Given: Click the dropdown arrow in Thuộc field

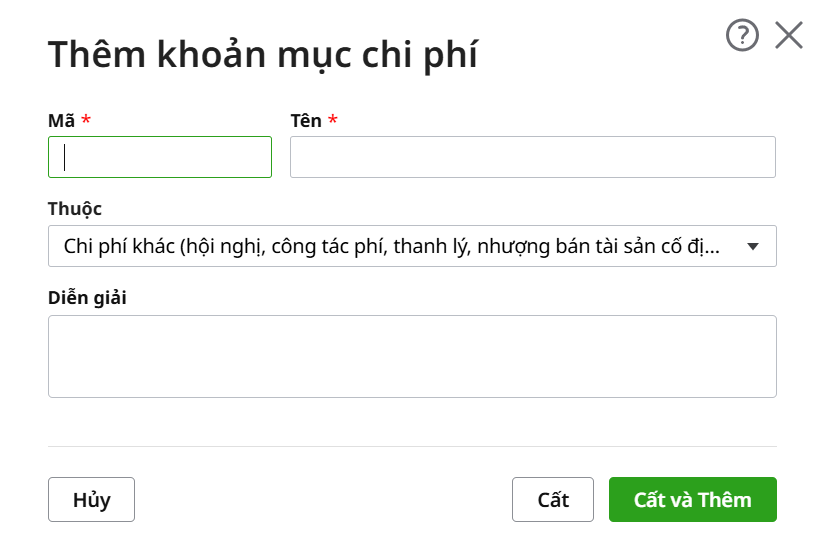Looking at the screenshot, I should (753, 246).
